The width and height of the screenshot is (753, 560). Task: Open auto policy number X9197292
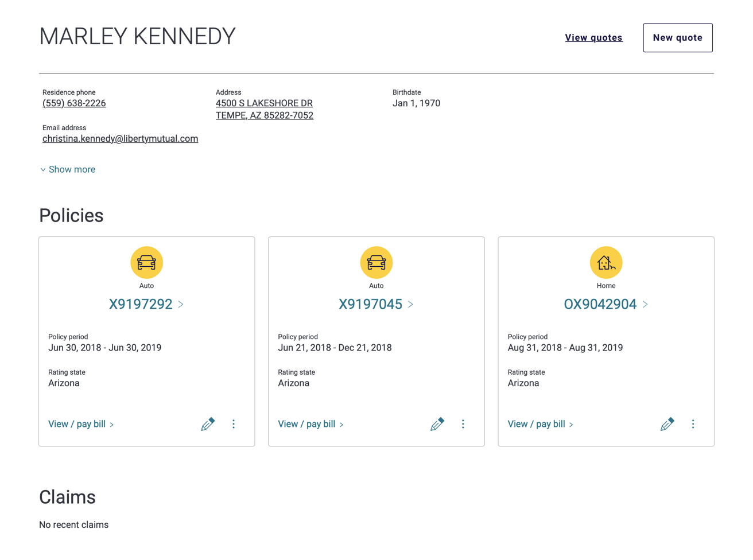click(141, 304)
